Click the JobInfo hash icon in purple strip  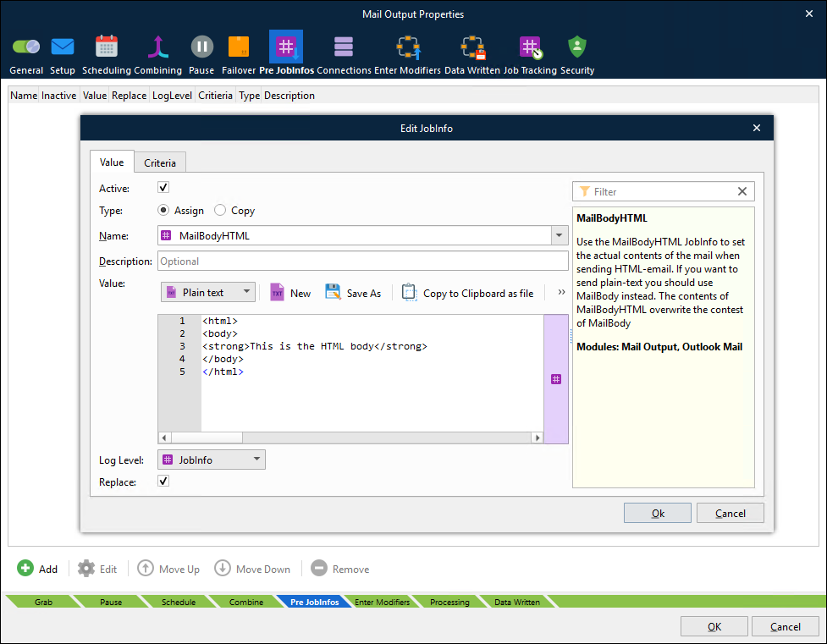pos(556,379)
